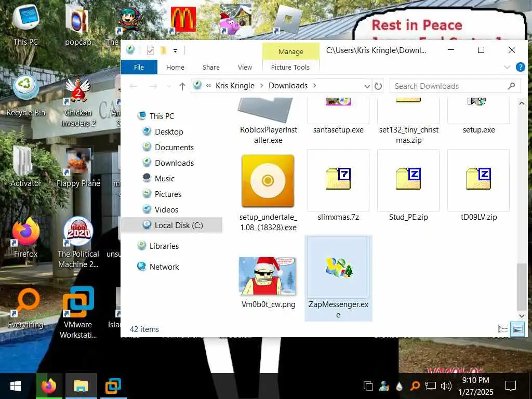Select Libraries in navigation pane
532x399 pixels.
pos(164,246)
